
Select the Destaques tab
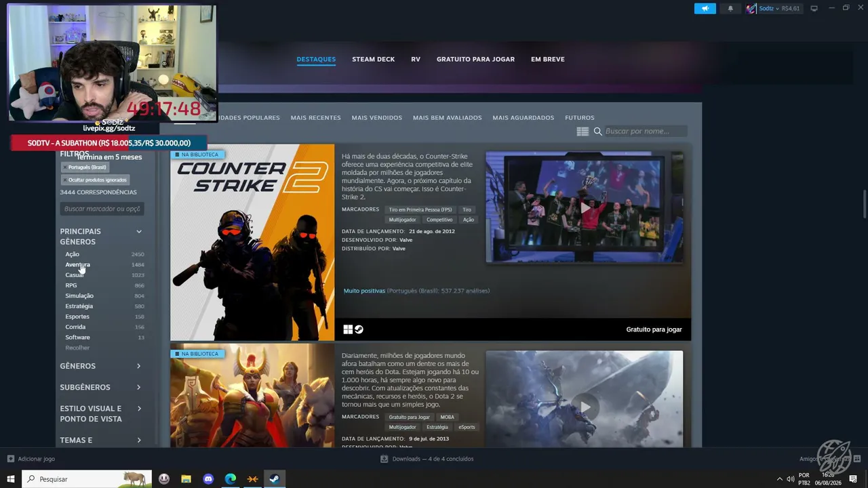click(x=316, y=59)
